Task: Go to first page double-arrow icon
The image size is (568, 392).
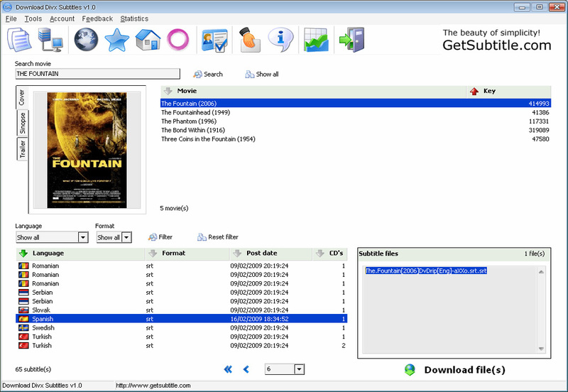Action: (x=228, y=369)
